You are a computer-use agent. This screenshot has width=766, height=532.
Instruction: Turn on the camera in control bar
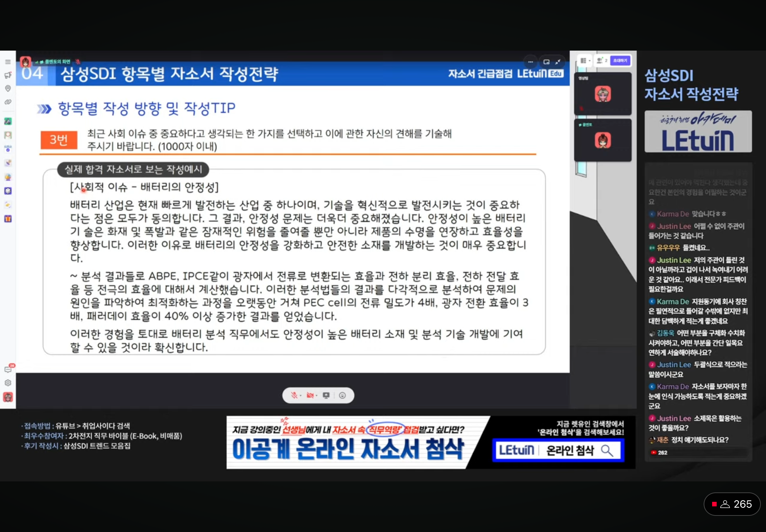[310, 395]
